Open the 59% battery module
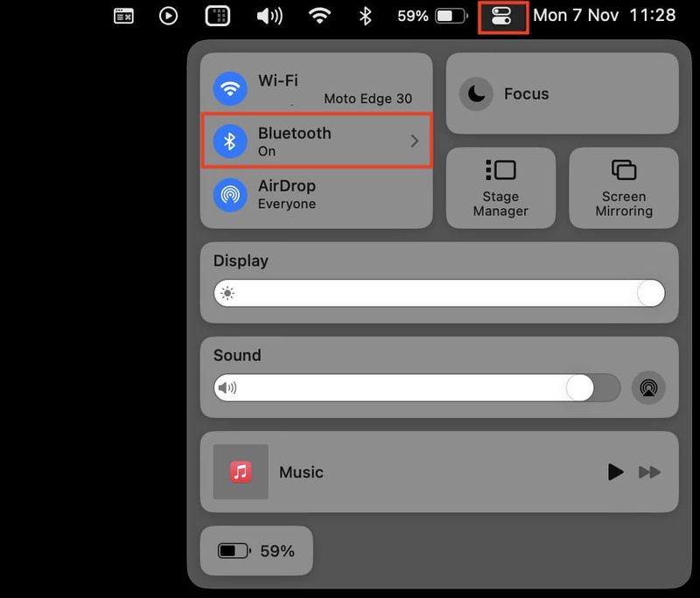This screenshot has height=598, width=700. (x=256, y=551)
